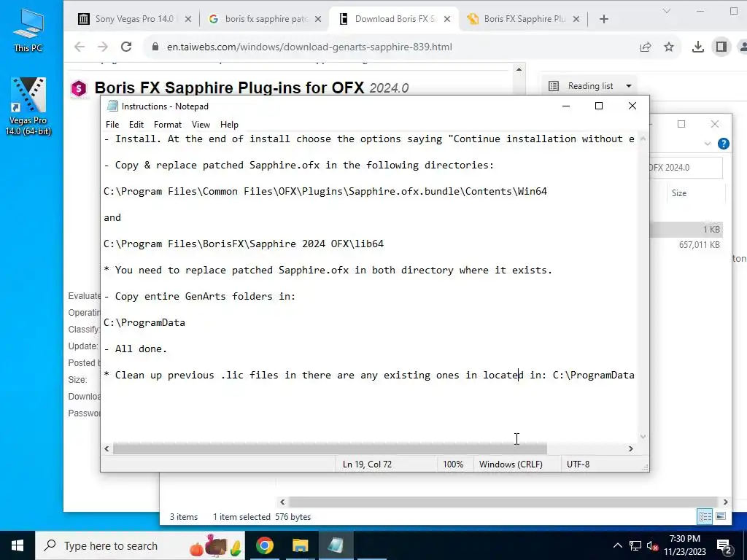The height and width of the screenshot is (560, 747).
Task: Open Notepad View menu
Action: (201, 124)
